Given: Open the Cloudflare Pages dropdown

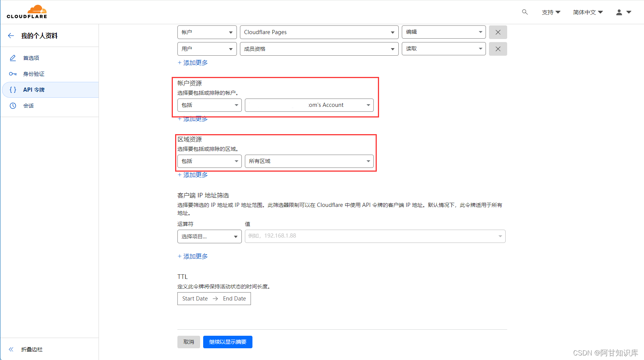Looking at the screenshot, I should coord(319,32).
